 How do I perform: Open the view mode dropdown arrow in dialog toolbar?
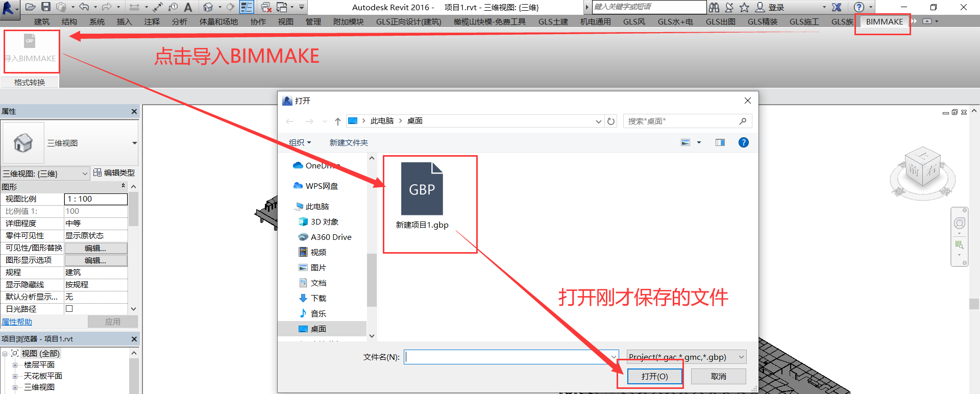click(x=699, y=142)
